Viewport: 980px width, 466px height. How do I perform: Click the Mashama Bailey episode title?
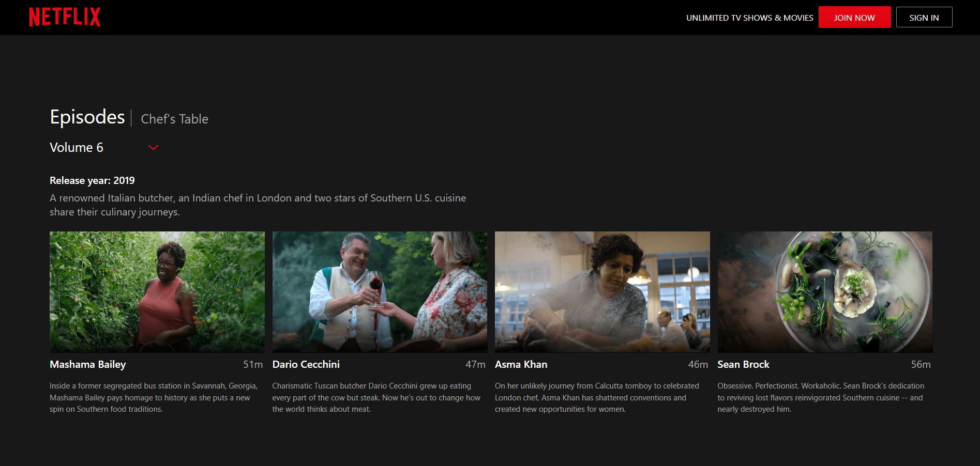[x=88, y=365]
